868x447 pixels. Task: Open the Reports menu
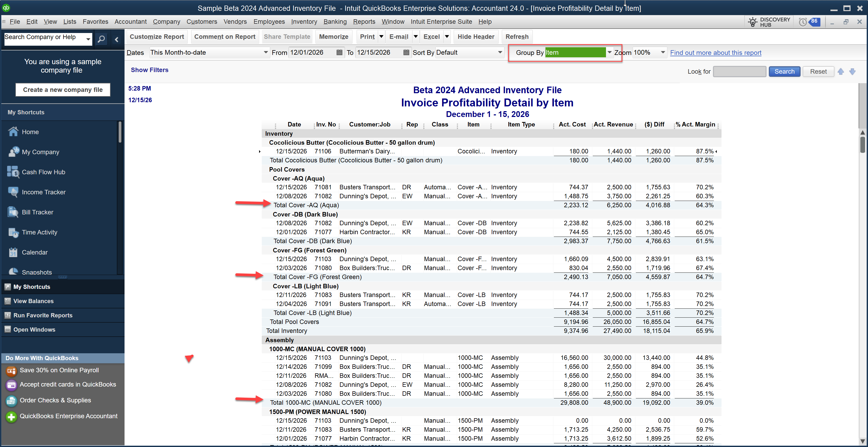[364, 22]
